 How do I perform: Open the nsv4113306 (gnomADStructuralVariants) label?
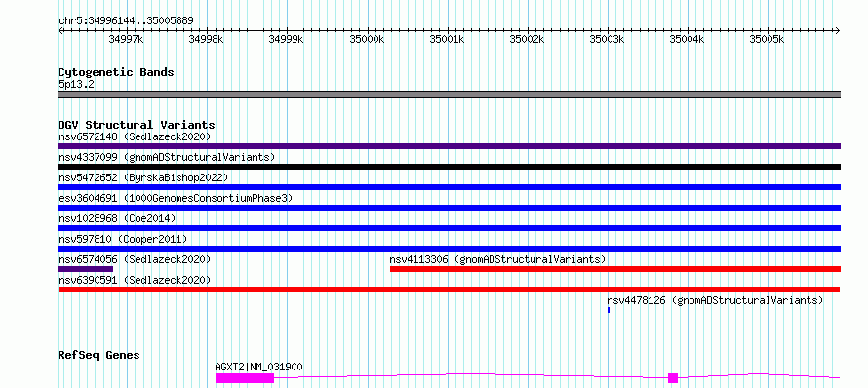point(498,259)
